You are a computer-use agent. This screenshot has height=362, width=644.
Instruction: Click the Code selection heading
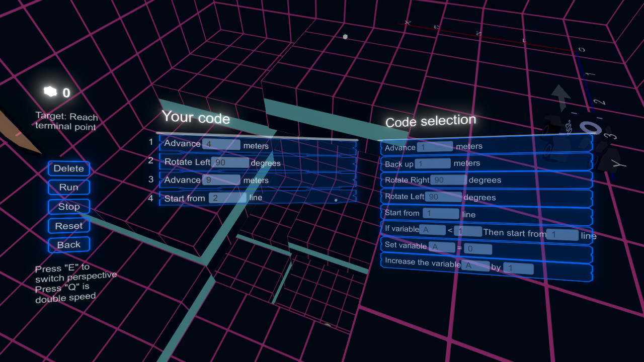pos(431,121)
